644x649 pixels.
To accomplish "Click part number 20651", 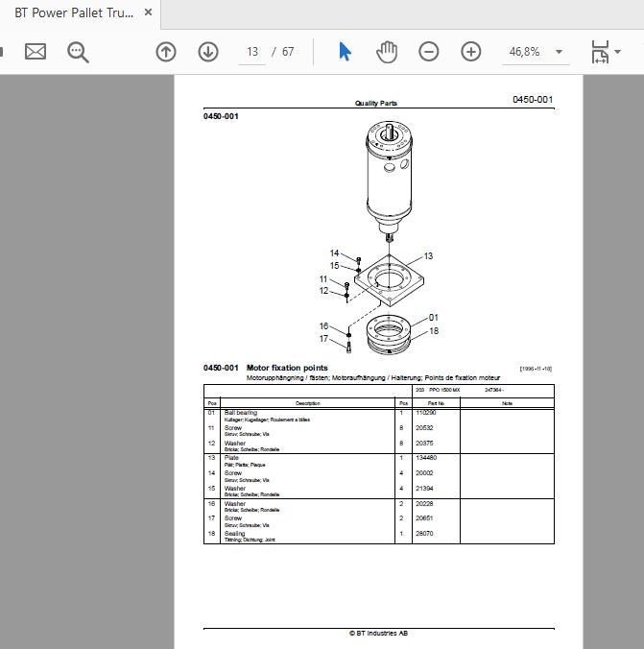I will tap(424, 518).
